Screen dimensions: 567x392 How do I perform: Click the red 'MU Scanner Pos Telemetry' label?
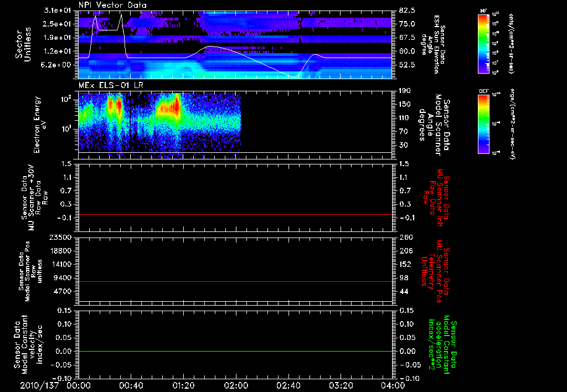coord(436,271)
